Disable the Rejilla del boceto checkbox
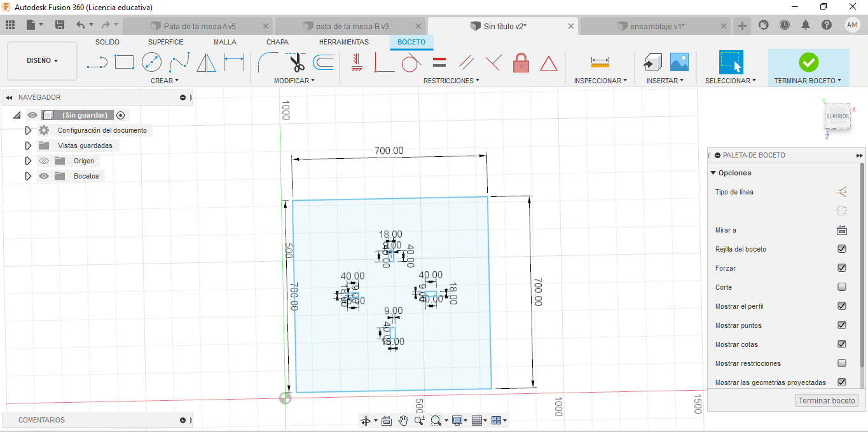 tap(842, 249)
